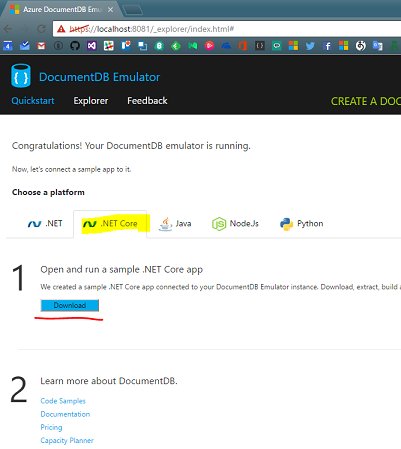
Task: Click the blue .NET wave icon
Action: [x=35, y=224]
